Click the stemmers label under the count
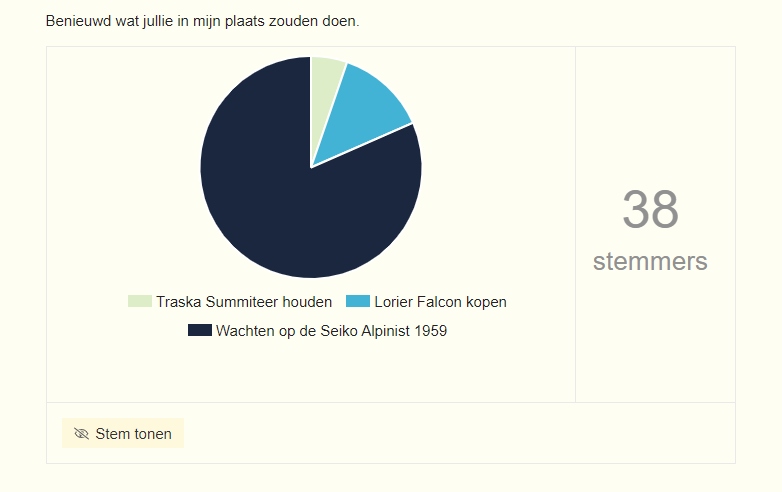This screenshot has width=782, height=492. click(x=650, y=262)
